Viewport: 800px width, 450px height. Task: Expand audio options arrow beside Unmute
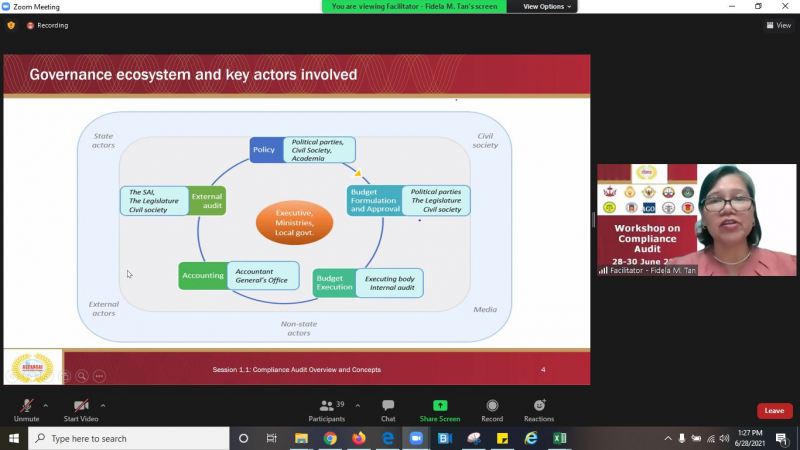(46, 405)
